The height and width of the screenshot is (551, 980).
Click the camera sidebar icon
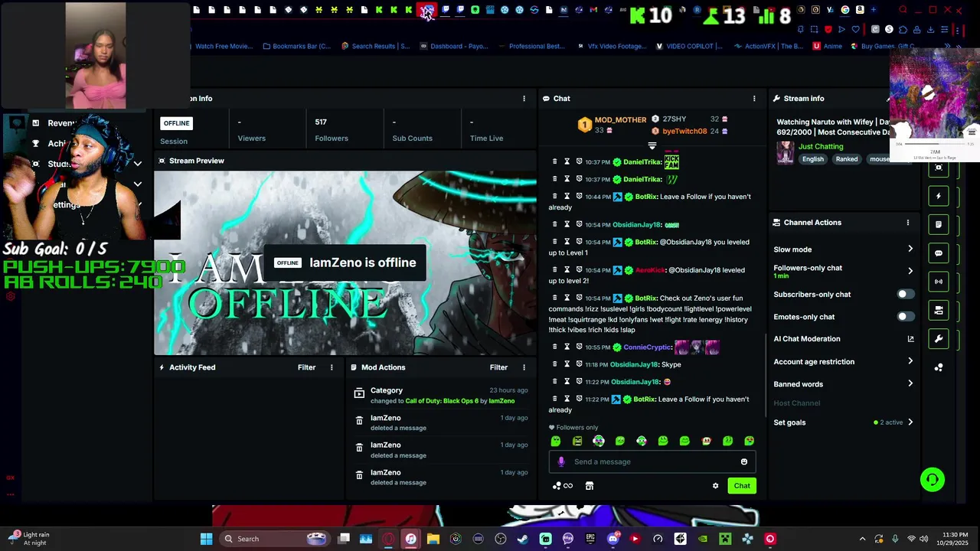[x=939, y=310]
